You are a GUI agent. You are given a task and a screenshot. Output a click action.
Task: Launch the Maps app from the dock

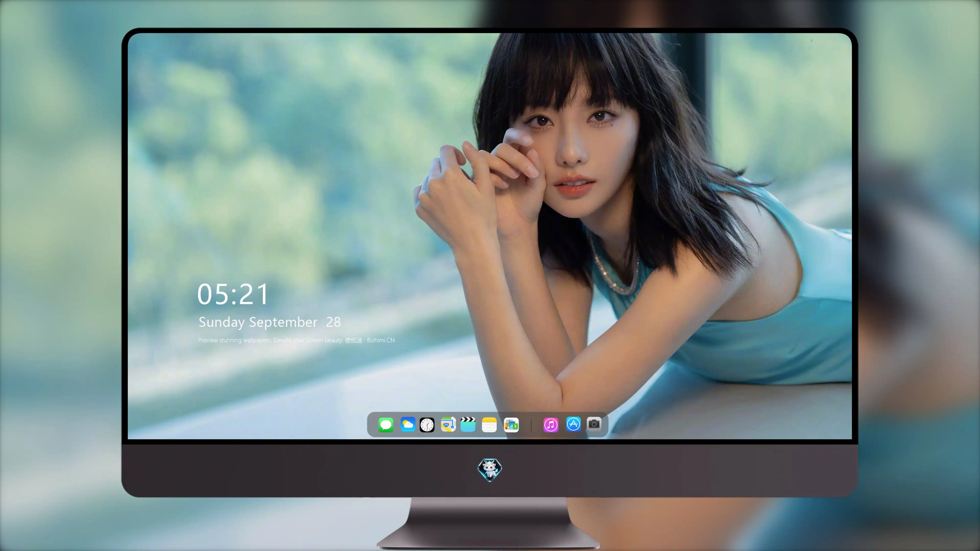coord(448,424)
